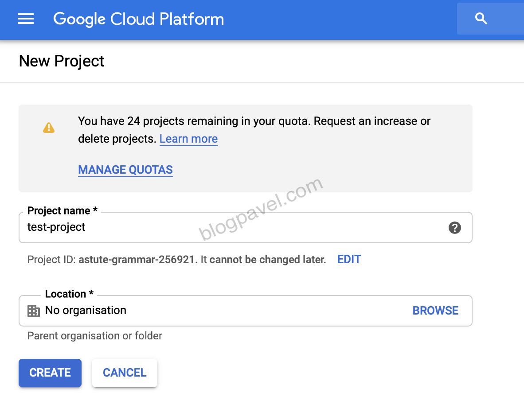Click the astute-grammar-256921 project ID text
The height and width of the screenshot is (420, 524).
137,260
